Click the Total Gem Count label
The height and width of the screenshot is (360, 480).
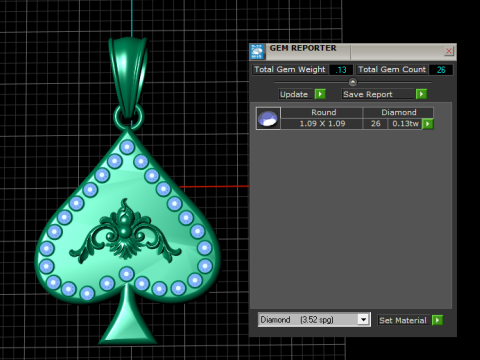(392, 69)
